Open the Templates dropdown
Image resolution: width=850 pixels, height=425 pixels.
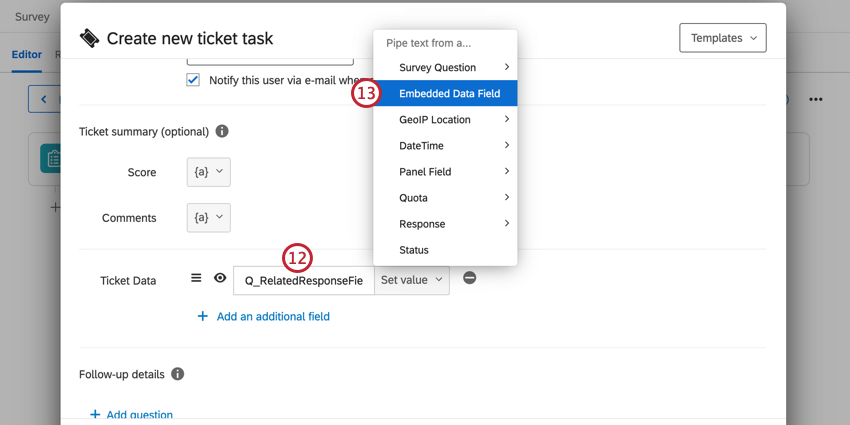tap(722, 38)
